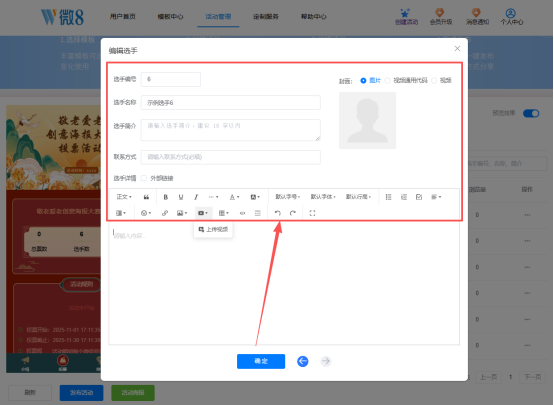Image resolution: width=554 pixels, height=405 pixels.
Task: Choose 上传视频 from the video menu
Action: point(213,229)
